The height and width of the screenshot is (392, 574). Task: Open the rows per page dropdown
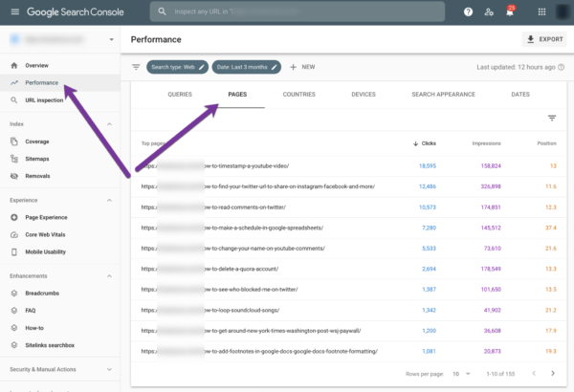[462, 374]
